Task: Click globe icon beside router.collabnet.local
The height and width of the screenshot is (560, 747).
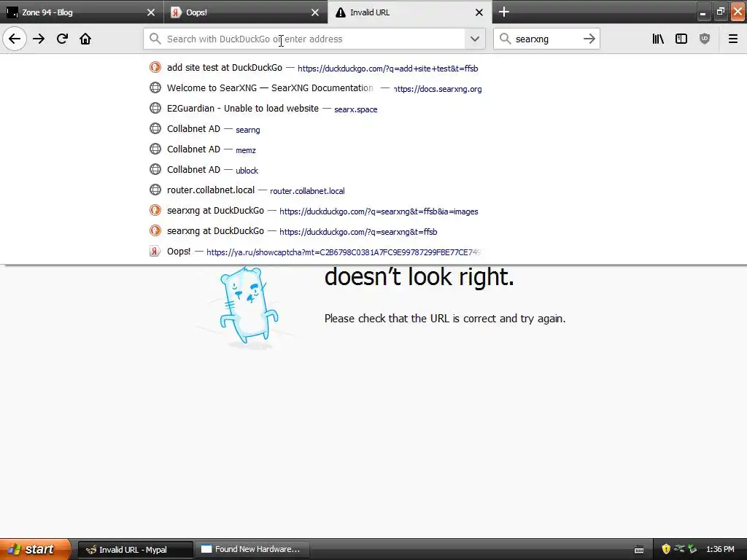Action: (155, 190)
